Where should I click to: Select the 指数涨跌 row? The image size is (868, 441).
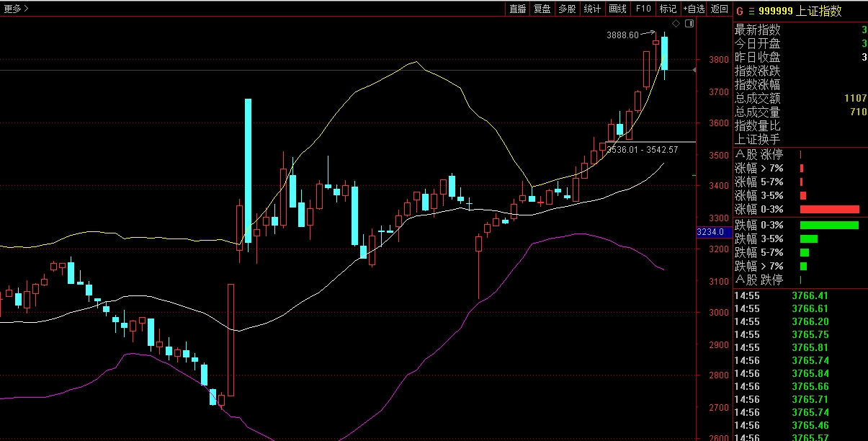click(x=800, y=71)
